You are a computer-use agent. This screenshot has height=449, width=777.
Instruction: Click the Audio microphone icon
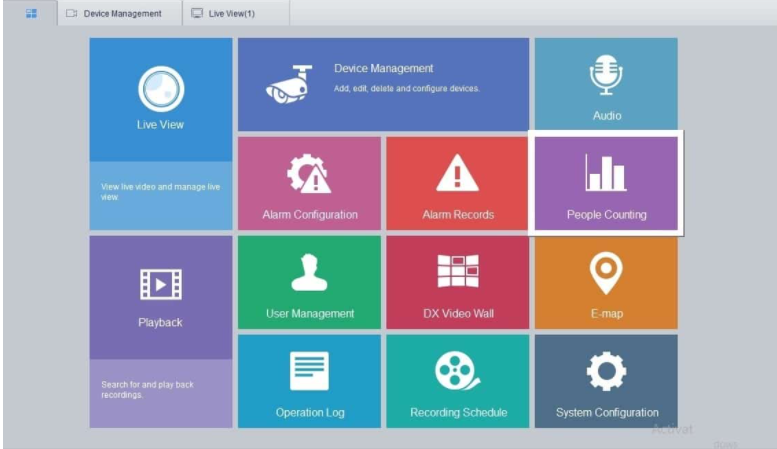pos(606,75)
